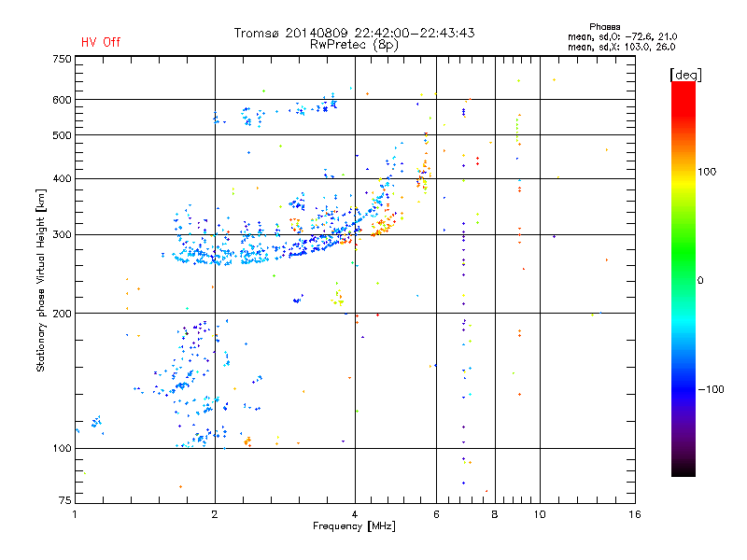The image size is (747, 560).
Task: Click the red 'HV Off' status text
Action: pyautogui.click(x=101, y=42)
